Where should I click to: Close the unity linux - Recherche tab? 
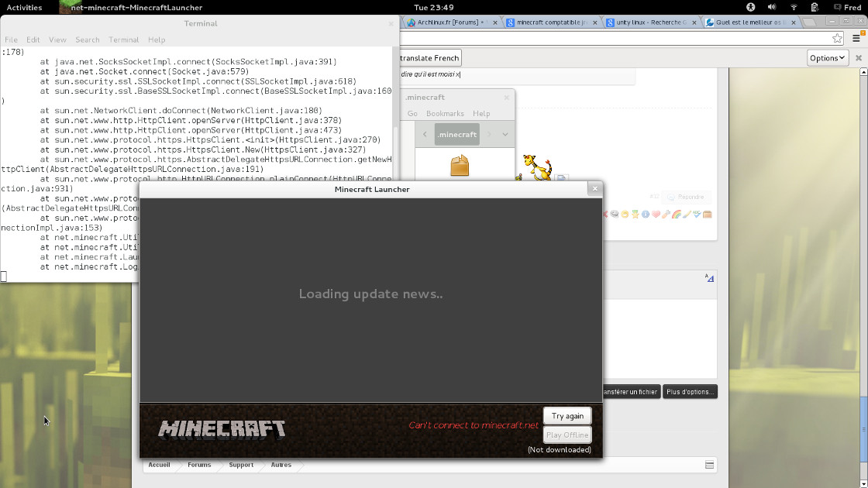click(694, 22)
